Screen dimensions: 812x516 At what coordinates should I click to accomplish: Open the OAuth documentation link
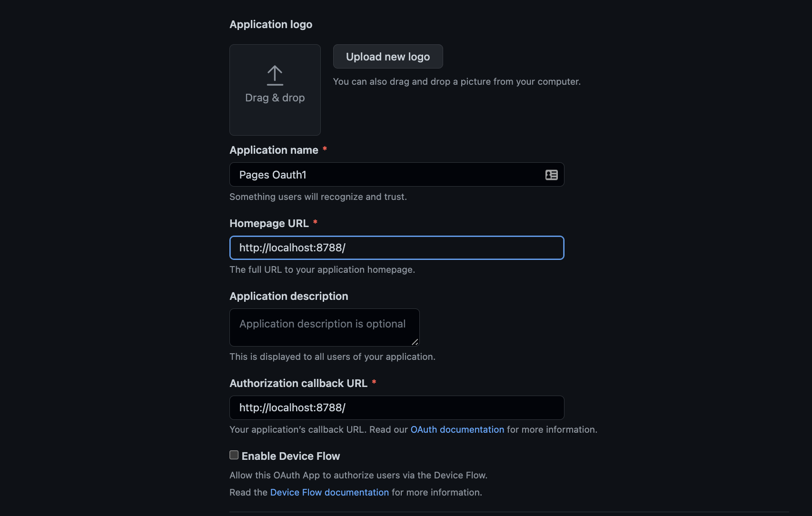(x=457, y=429)
